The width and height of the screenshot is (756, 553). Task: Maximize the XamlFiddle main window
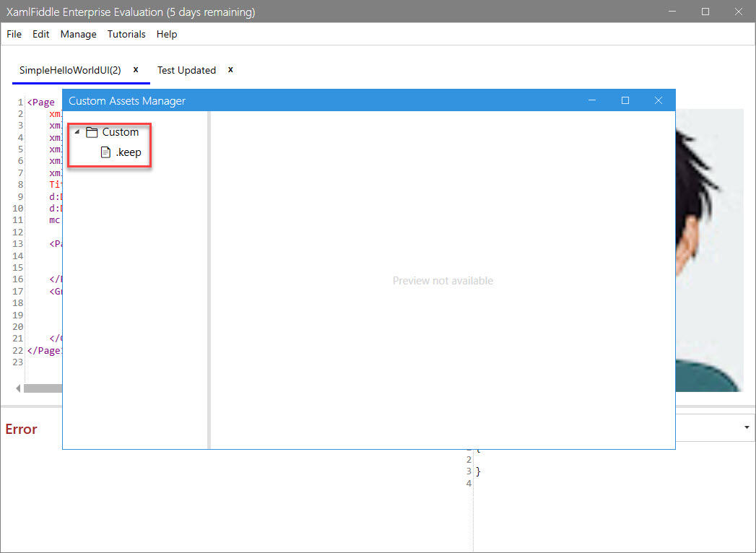click(705, 12)
